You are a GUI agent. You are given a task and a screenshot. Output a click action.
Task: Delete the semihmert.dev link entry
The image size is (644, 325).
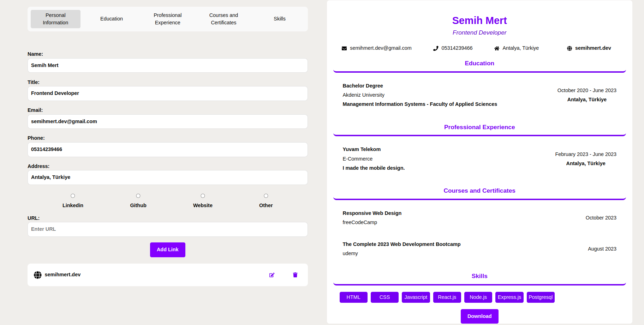(295, 275)
